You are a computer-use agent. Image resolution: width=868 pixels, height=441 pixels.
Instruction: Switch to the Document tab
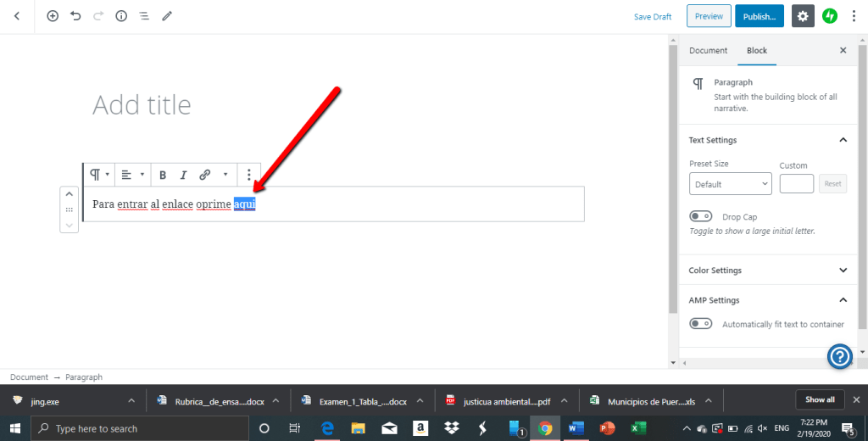click(x=708, y=51)
